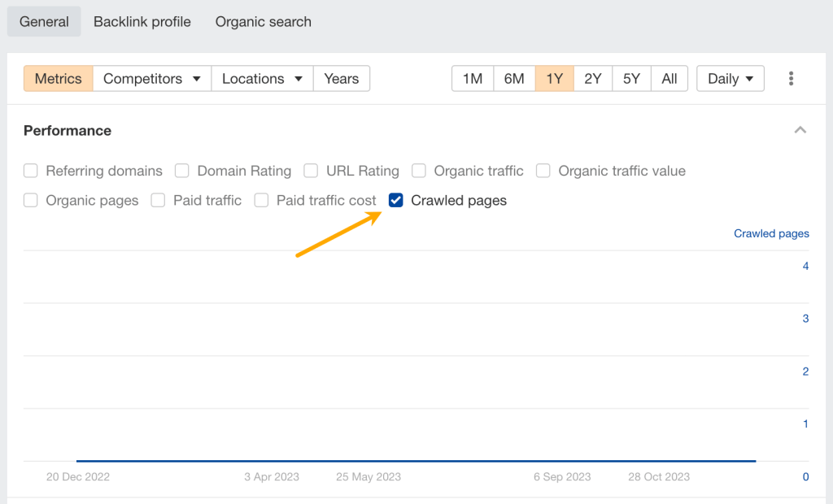Select the 6M time range button

(x=513, y=79)
